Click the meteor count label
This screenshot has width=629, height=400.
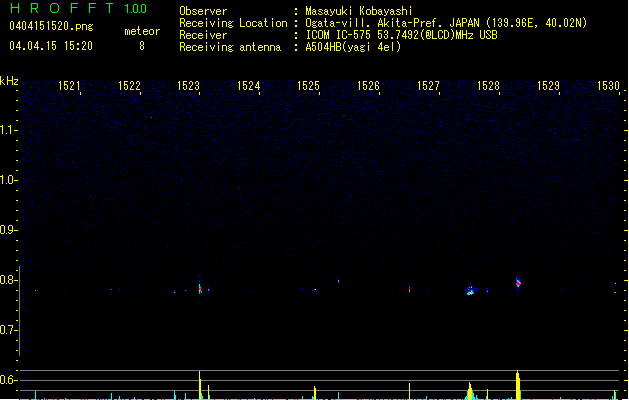142,31
